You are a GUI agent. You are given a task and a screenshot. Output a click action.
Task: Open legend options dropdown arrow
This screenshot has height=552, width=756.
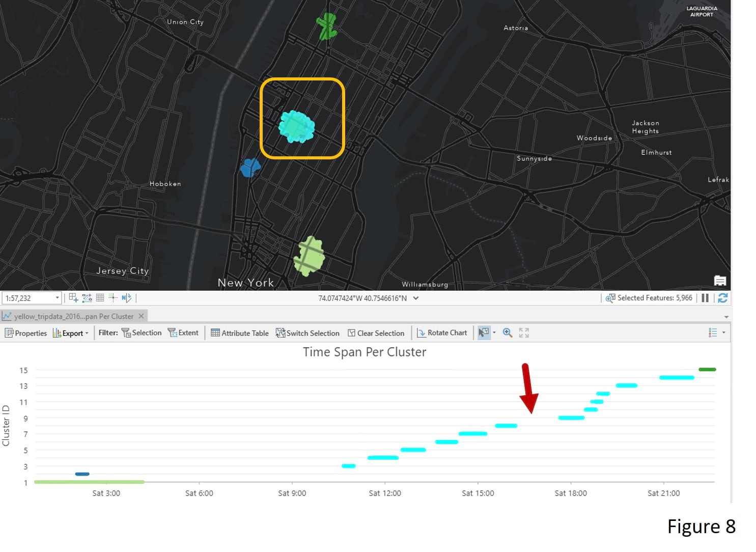pyautogui.click(x=723, y=333)
